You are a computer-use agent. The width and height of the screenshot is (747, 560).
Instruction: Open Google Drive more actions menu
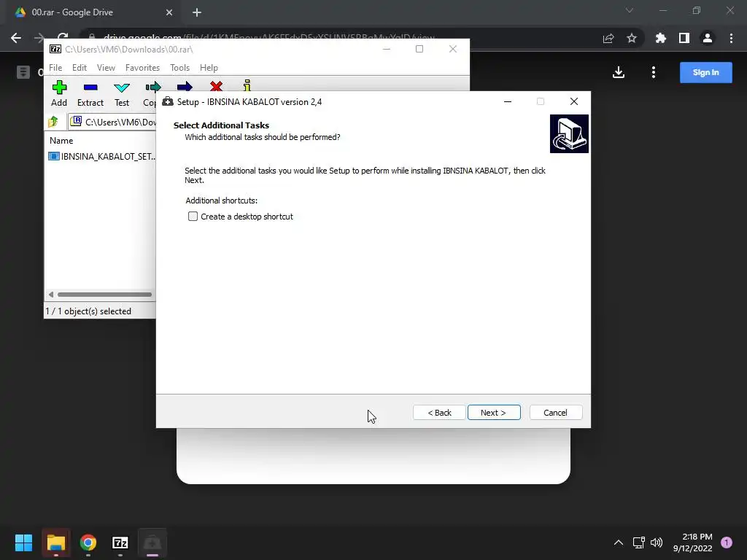(654, 72)
